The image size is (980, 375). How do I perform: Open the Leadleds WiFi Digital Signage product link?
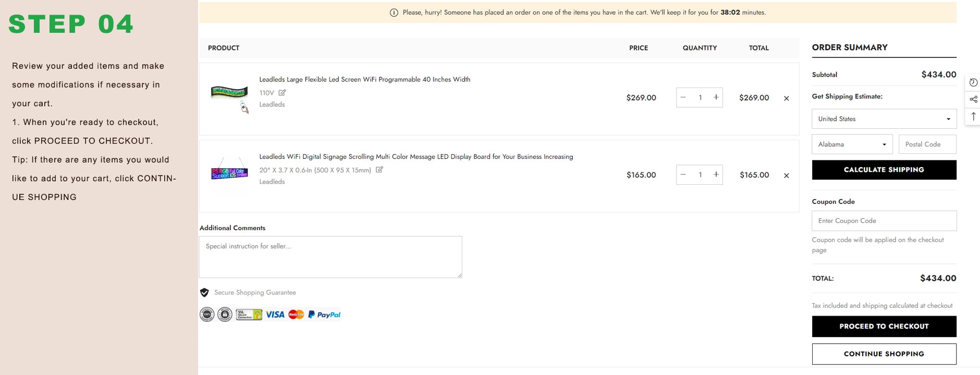(x=416, y=157)
